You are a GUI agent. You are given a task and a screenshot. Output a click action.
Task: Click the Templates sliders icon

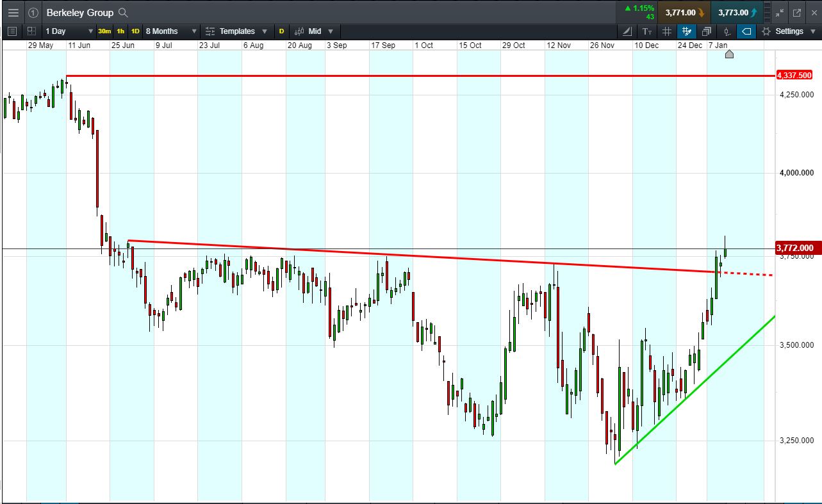[x=210, y=31]
